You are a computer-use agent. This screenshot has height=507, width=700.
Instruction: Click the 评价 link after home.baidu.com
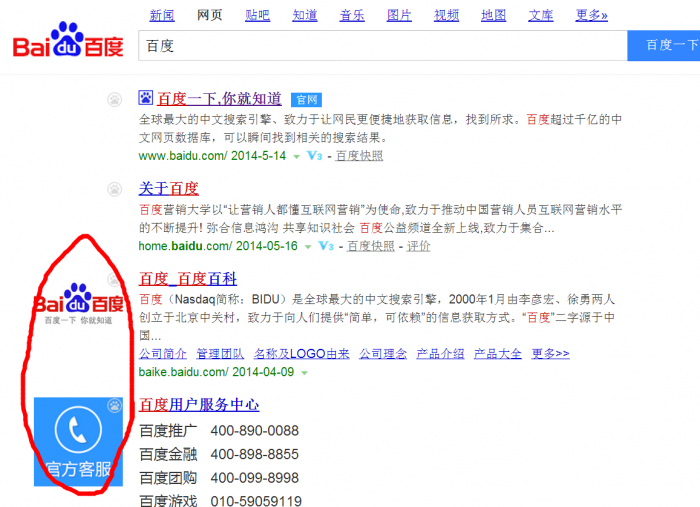pyautogui.click(x=418, y=246)
